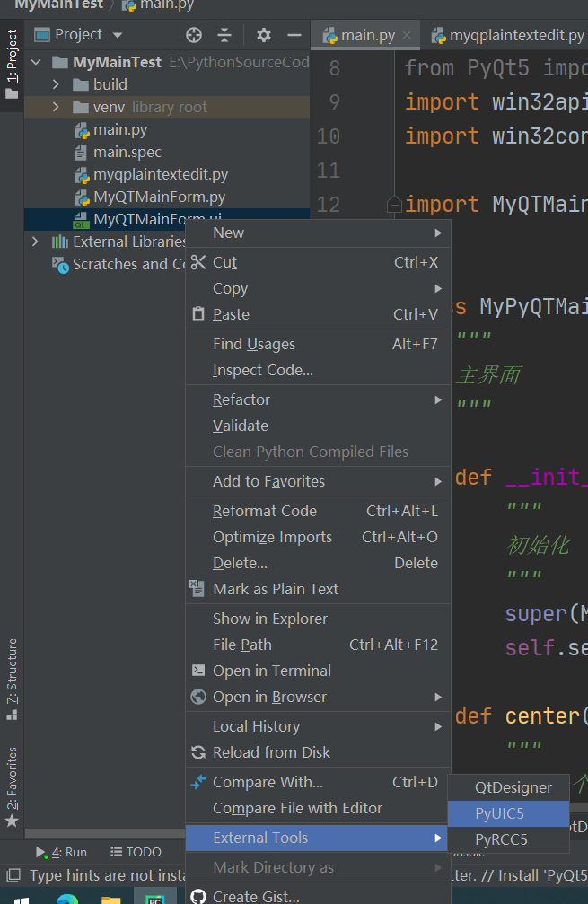Click the locate/scroll-from-source crosshair icon
Image resolution: width=588 pixels, height=904 pixels.
[194, 35]
